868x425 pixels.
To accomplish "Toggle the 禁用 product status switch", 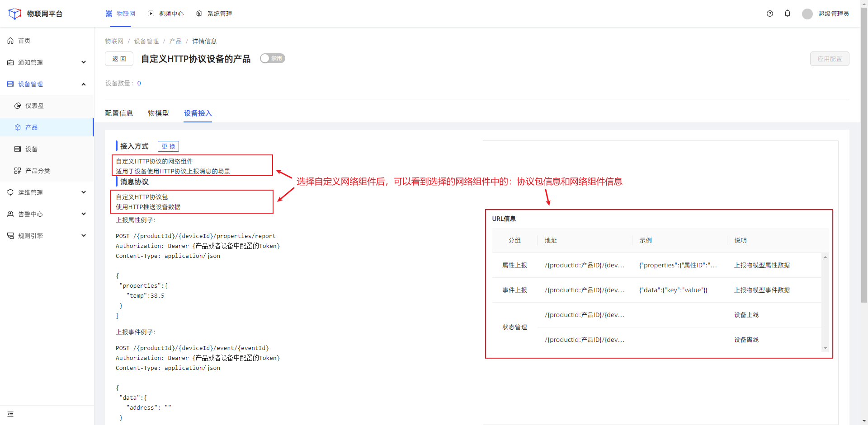I will coord(273,58).
